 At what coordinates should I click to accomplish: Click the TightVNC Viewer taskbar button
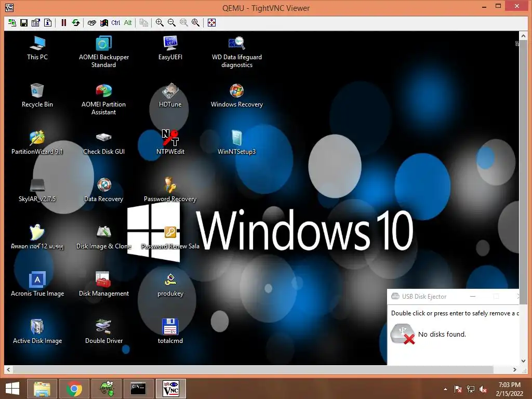coord(171,389)
